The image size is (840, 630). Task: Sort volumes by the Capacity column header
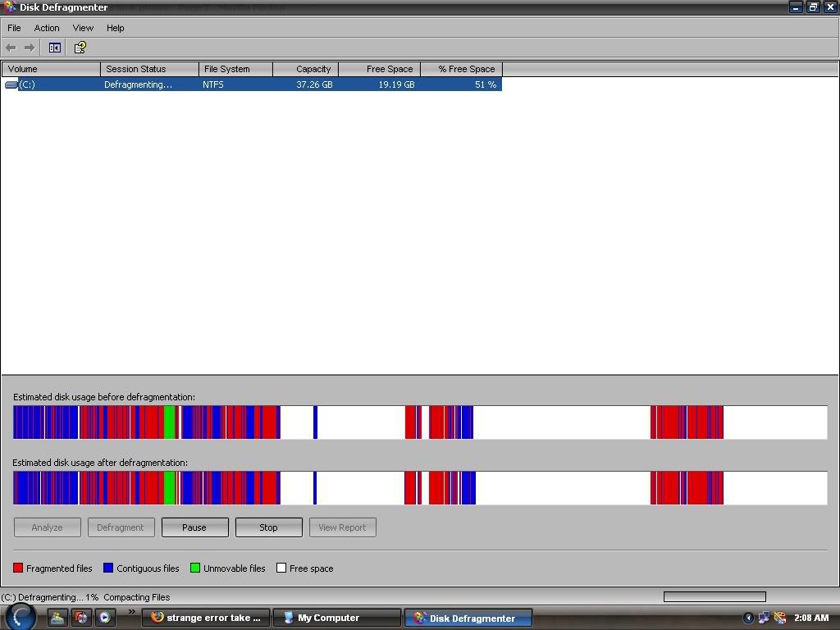305,69
